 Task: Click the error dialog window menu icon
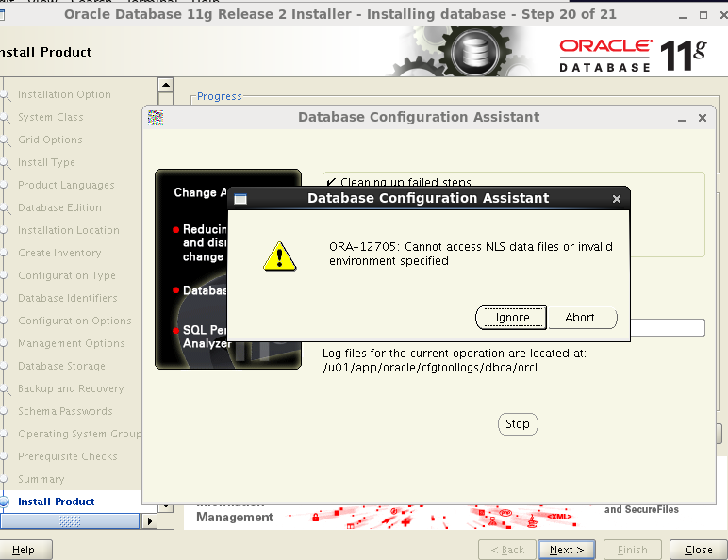coord(240,199)
